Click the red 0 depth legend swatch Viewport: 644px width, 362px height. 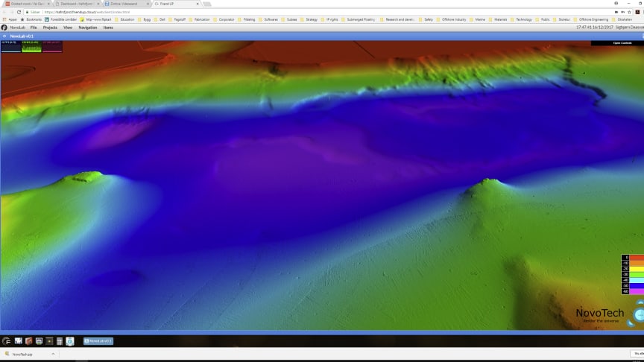[637, 257]
